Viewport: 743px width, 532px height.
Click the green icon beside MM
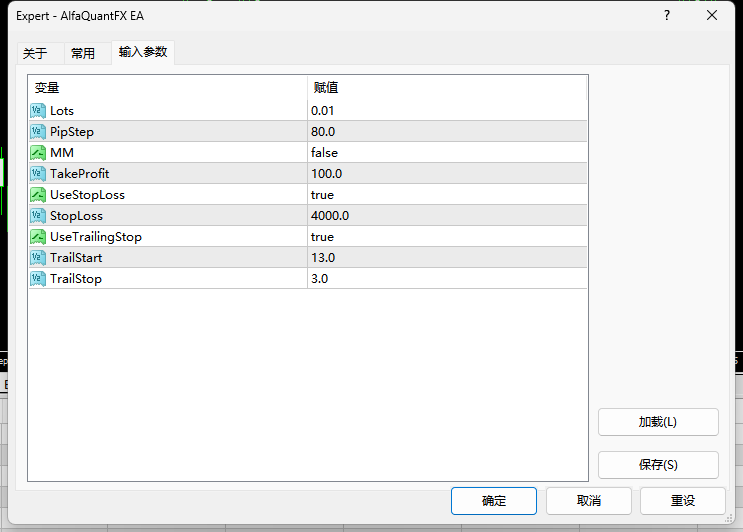(x=38, y=153)
